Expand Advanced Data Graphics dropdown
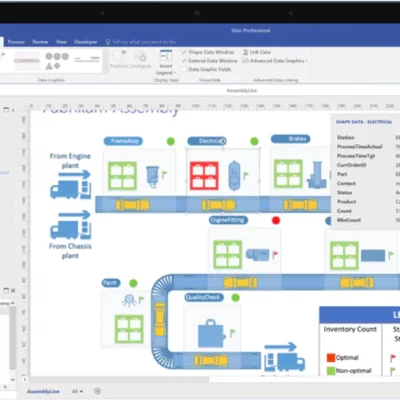Screen dimensions: 400x400 click(x=275, y=61)
